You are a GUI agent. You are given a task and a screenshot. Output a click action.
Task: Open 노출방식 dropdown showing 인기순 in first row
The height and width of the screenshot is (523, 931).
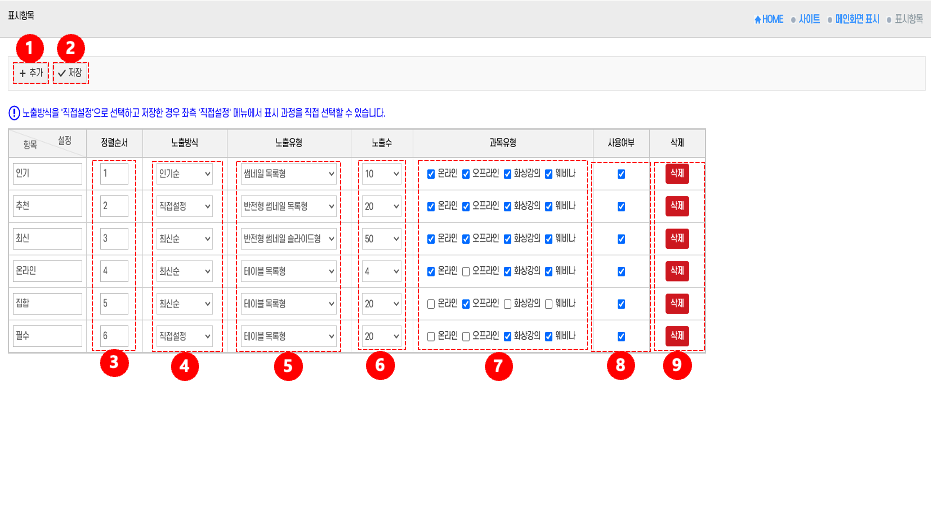click(x=184, y=174)
